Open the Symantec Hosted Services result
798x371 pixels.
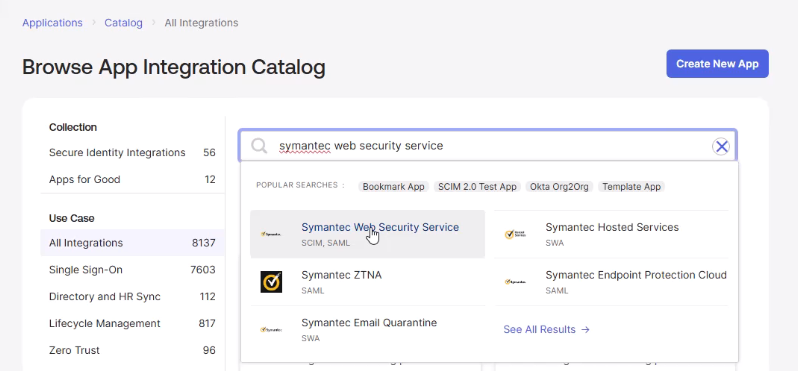click(x=611, y=234)
